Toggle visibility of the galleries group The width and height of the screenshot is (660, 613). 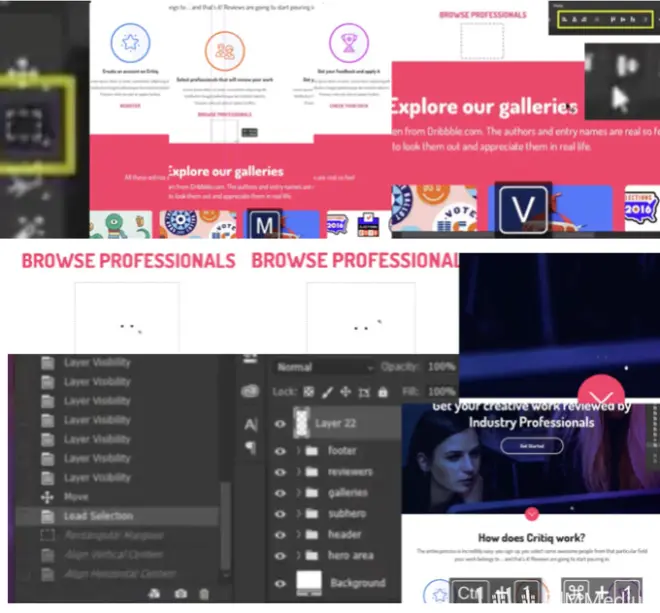click(x=280, y=493)
